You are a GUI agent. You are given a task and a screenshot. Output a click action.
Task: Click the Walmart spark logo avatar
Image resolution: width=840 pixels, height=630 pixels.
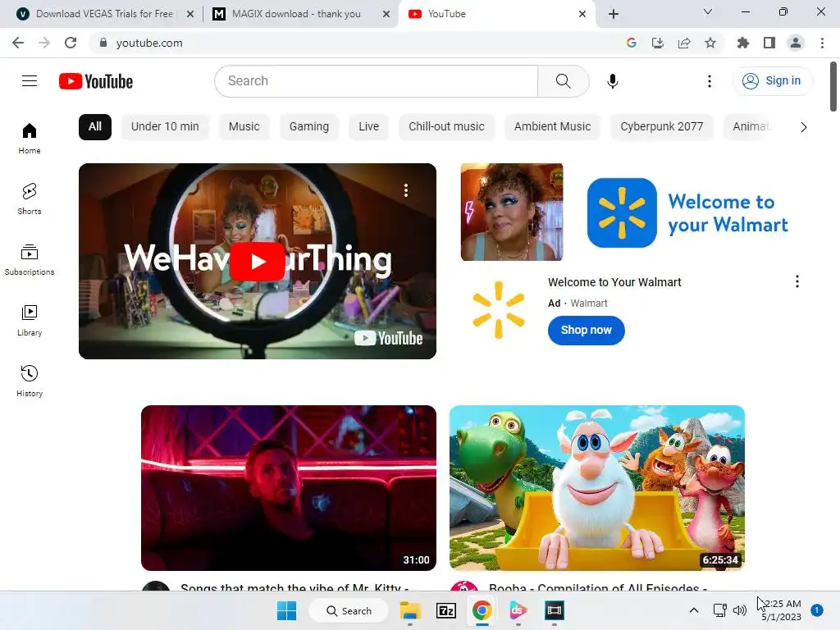(499, 309)
